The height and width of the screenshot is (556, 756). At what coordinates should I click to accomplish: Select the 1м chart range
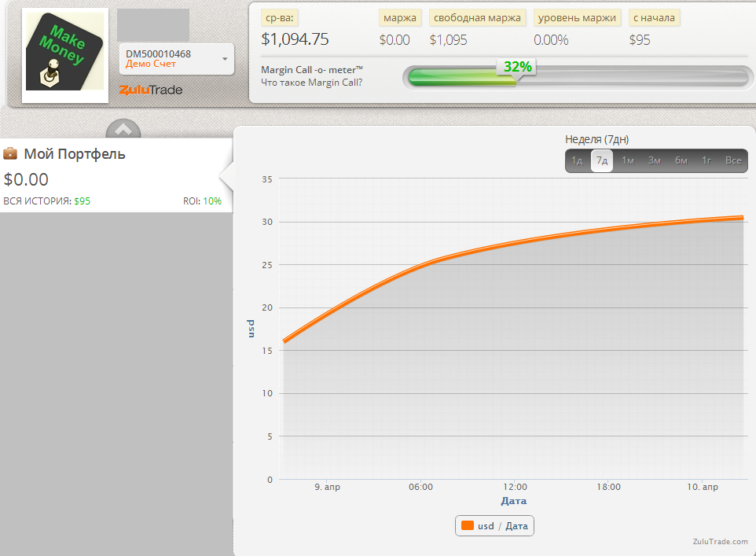click(628, 160)
